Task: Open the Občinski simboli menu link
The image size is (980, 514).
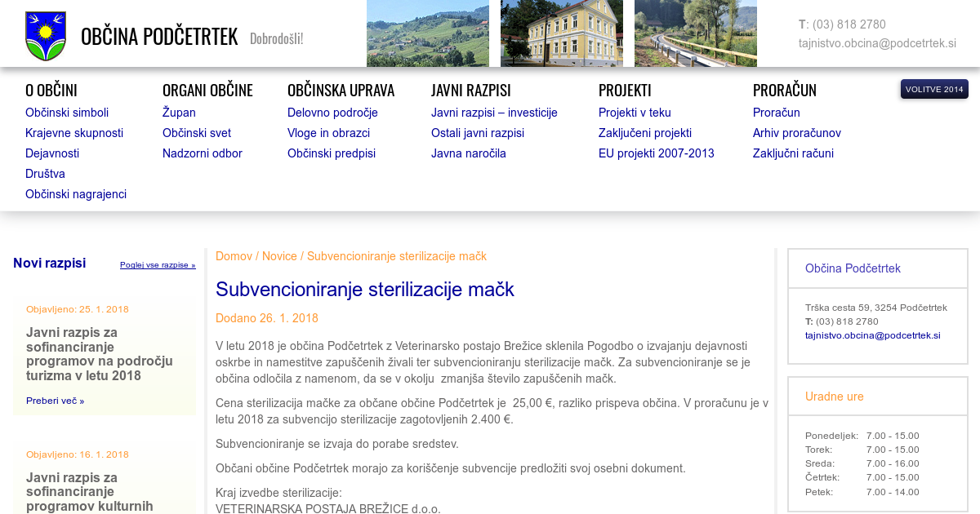Action: click(67, 113)
